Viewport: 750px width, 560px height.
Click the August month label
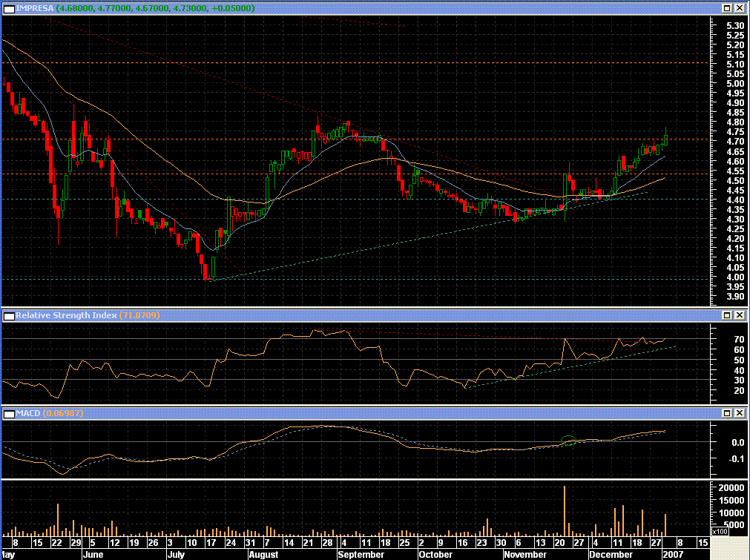(263, 554)
